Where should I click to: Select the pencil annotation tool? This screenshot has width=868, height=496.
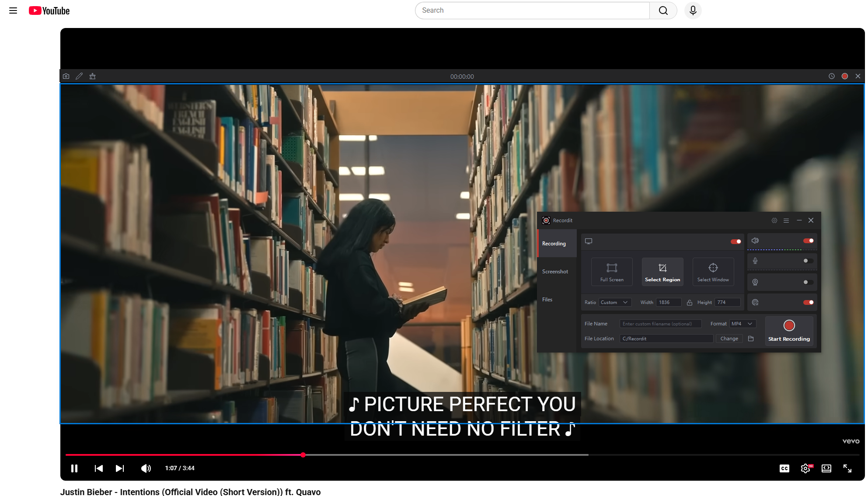point(79,76)
